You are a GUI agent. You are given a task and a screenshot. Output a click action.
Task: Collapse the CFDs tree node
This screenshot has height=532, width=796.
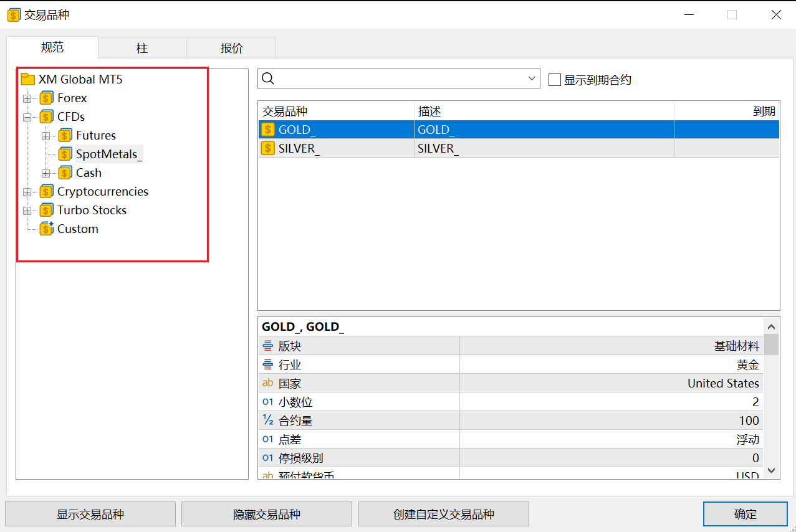pos(26,116)
